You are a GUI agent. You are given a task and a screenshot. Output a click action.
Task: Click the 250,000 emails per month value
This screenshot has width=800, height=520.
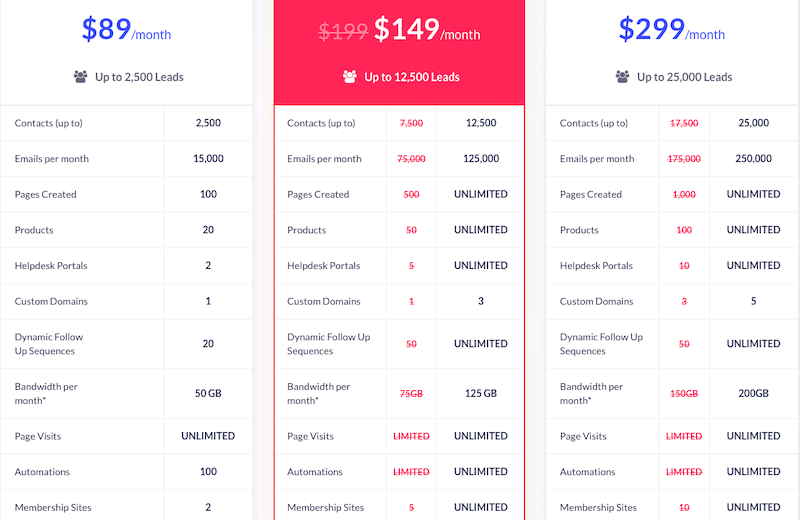tap(753, 159)
